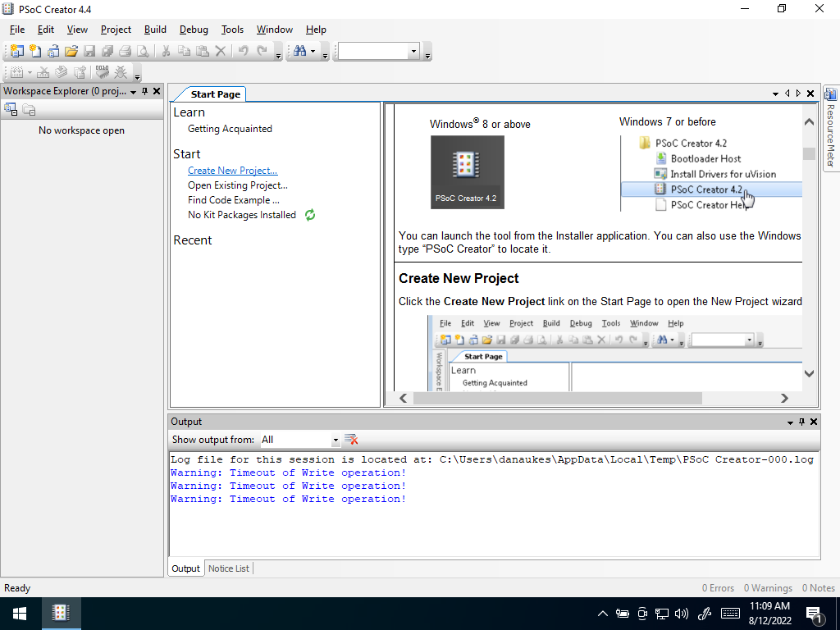Click the Generate Application icon in build toolbar
The height and width of the screenshot is (630, 840).
click(x=62, y=72)
